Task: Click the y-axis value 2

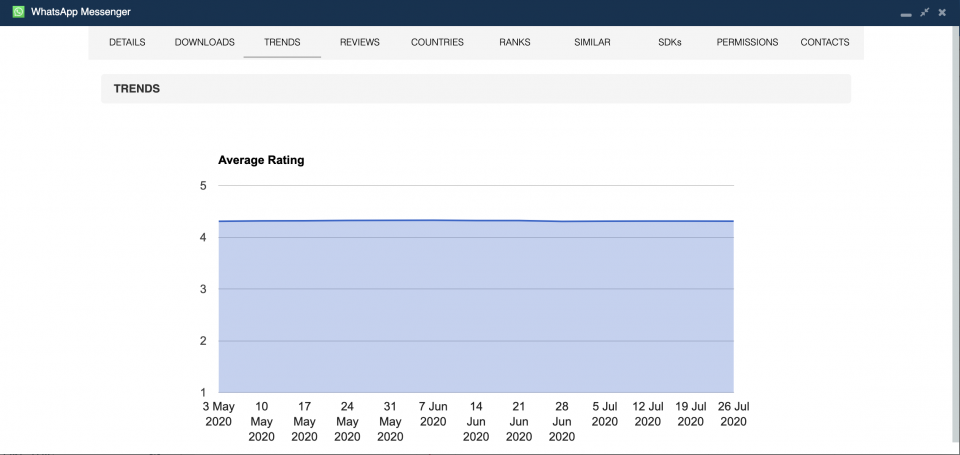Action: (203, 340)
